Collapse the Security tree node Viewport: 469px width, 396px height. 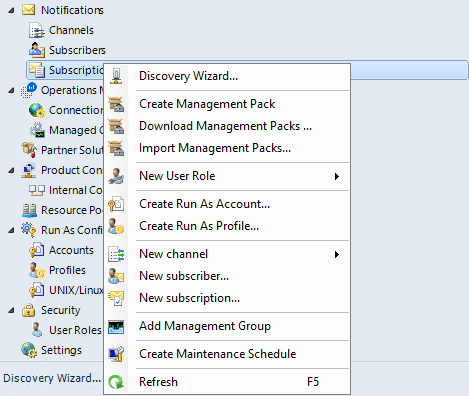[11, 310]
